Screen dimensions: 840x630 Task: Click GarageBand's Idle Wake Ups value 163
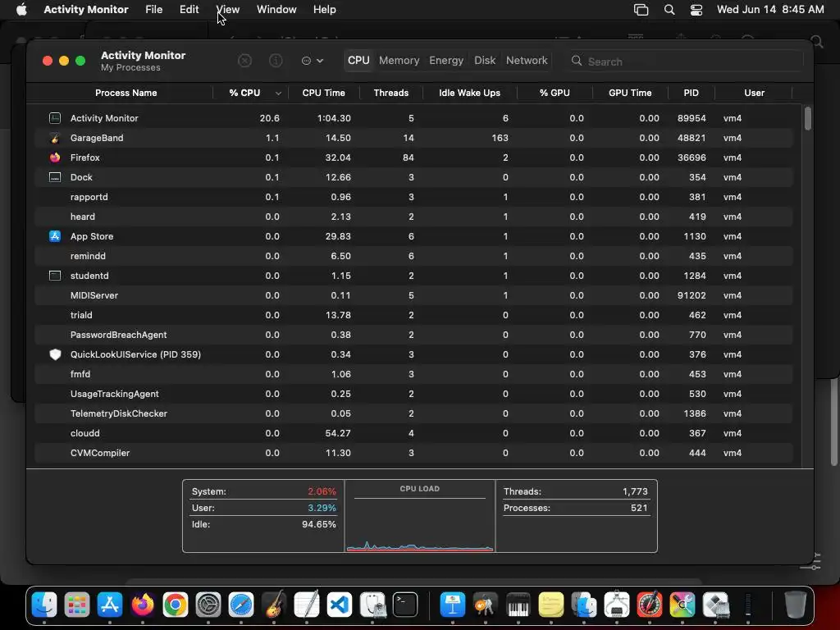point(500,138)
